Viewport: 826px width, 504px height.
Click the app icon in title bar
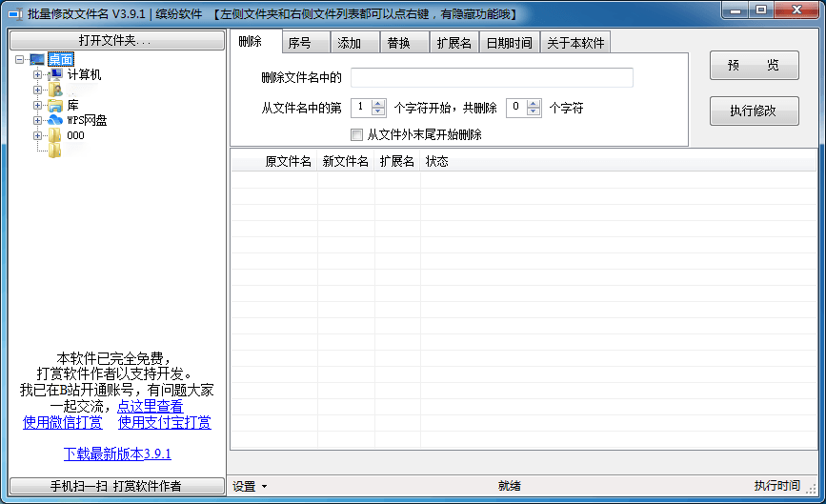[x=14, y=13]
